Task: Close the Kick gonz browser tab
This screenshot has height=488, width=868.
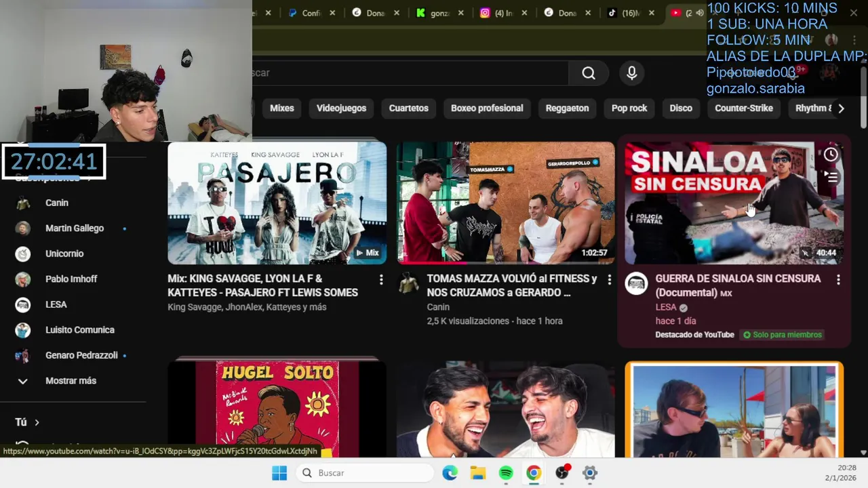Action: click(460, 13)
